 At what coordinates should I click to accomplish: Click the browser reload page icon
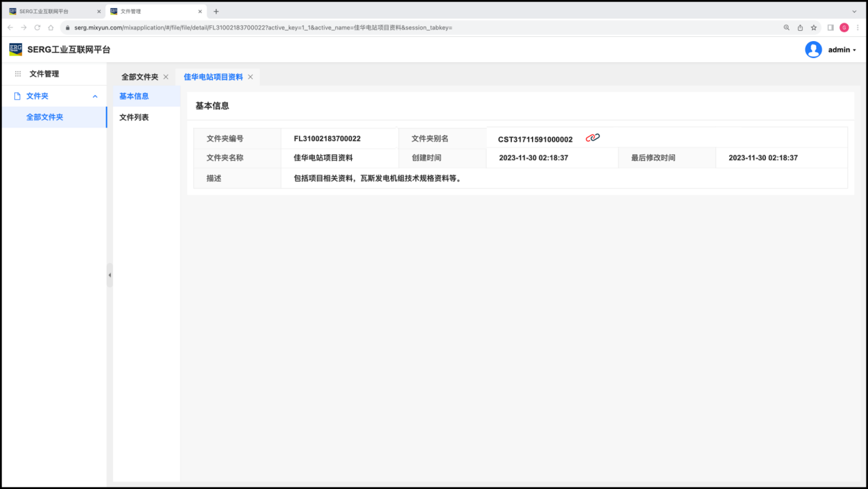point(37,27)
